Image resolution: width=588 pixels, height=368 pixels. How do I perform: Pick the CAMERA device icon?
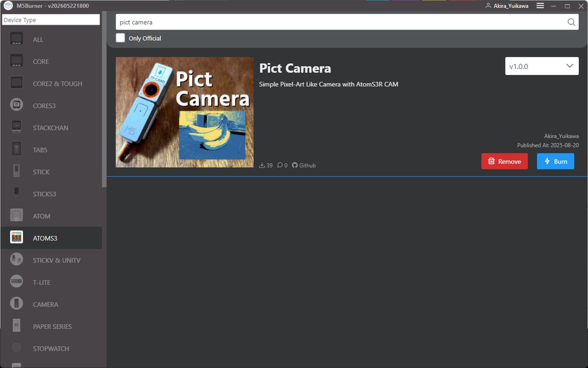coord(17,304)
